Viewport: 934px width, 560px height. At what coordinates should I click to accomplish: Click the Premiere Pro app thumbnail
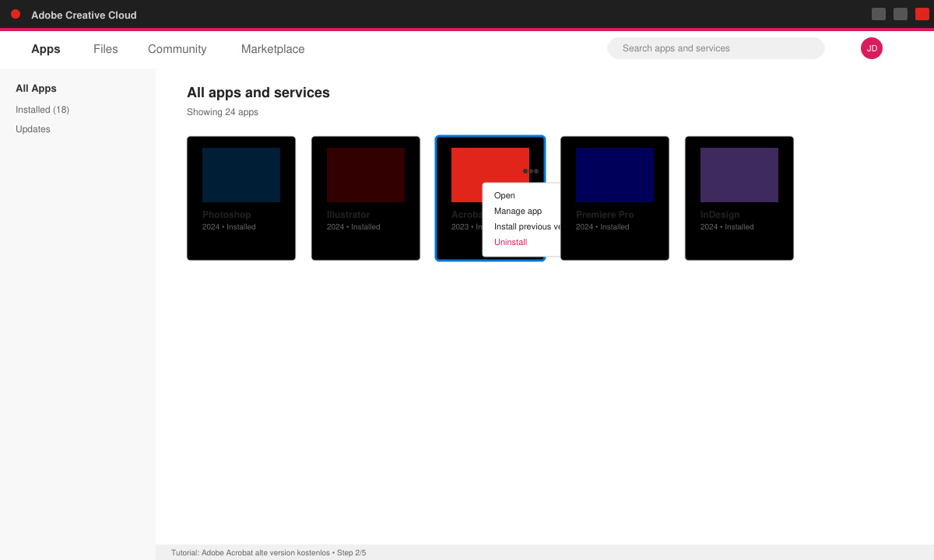[x=615, y=175]
